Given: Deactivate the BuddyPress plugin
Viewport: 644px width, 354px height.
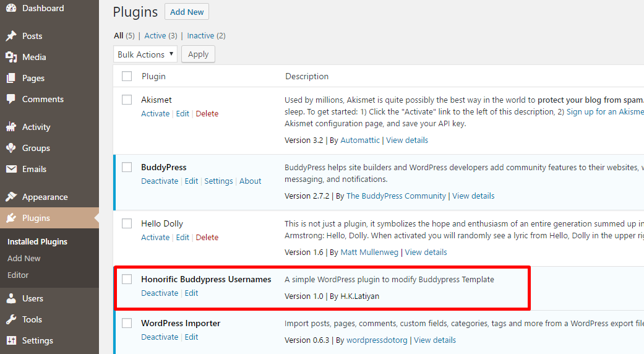Looking at the screenshot, I should [x=160, y=181].
